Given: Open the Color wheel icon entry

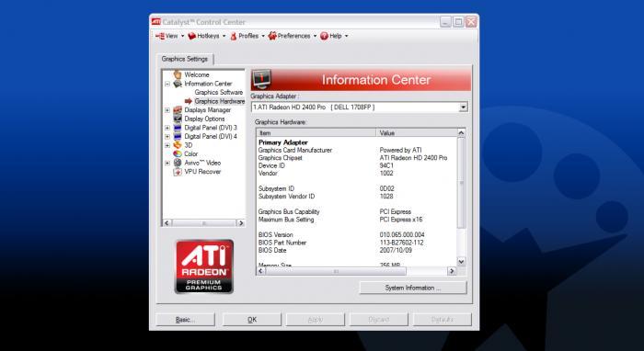Looking at the screenshot, I should [x=178, y=153].
